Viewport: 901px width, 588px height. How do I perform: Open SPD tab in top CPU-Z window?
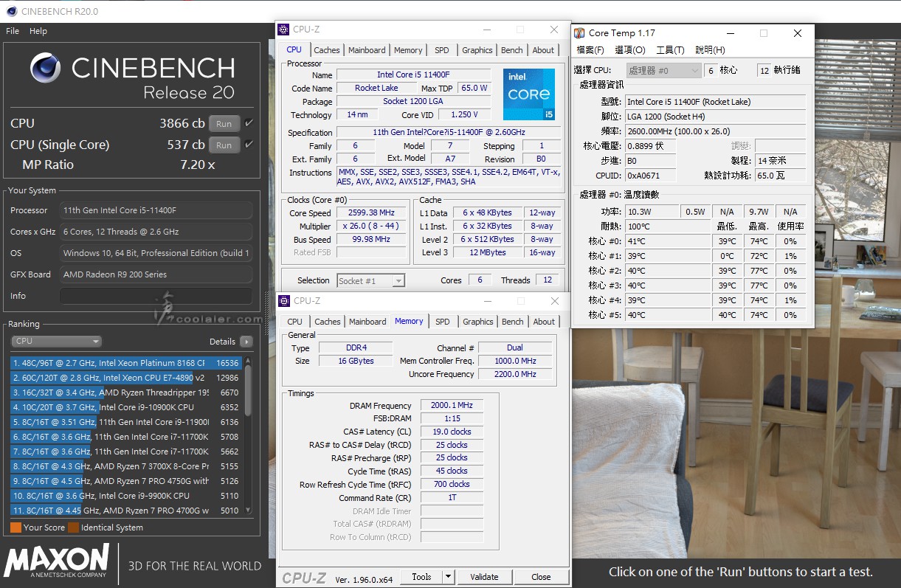click(x=441, y=50)
